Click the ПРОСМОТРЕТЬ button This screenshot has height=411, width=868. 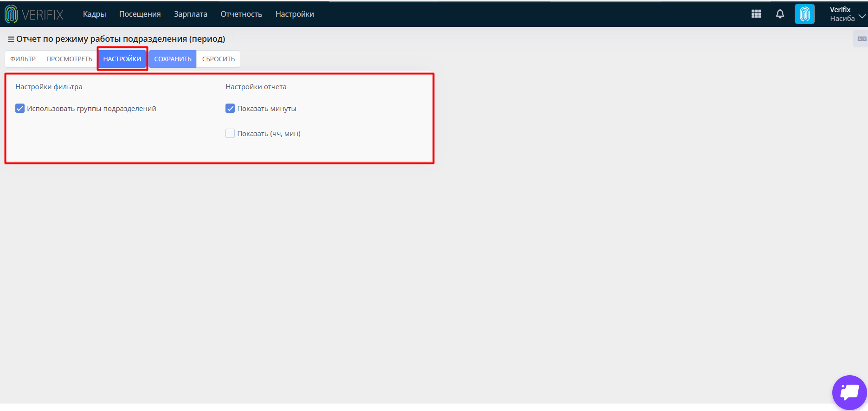(70, 59)
